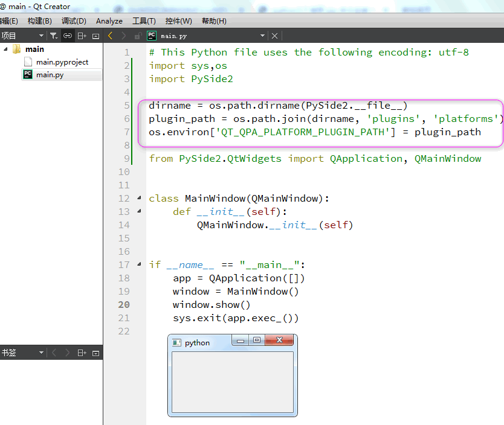Viewport: 504px width, 425px height.
Task: Open the 调试(D) menu
Action: [74, 21]
